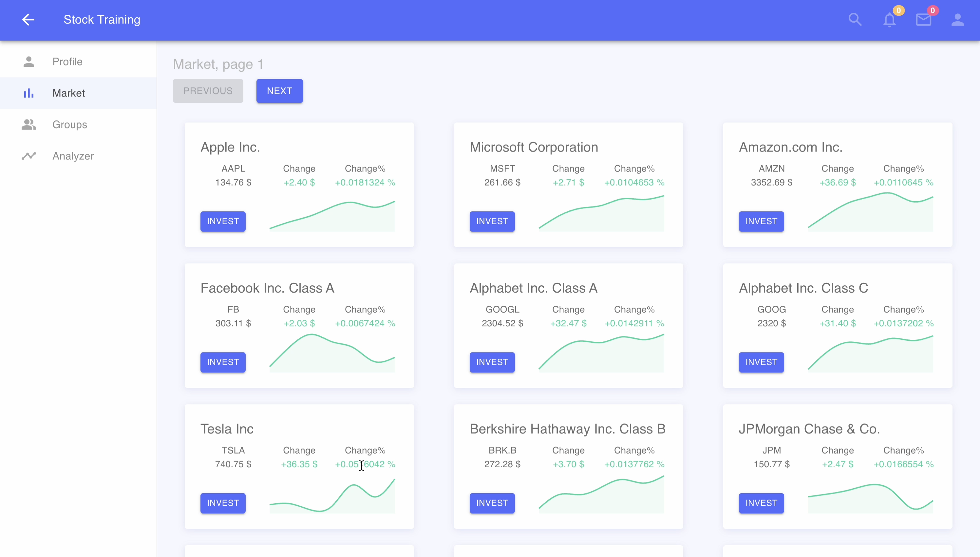Invest in Berkshire Hathaway Inc. Class B
Viewport: 980px width, 557px height.
point(492,503)
